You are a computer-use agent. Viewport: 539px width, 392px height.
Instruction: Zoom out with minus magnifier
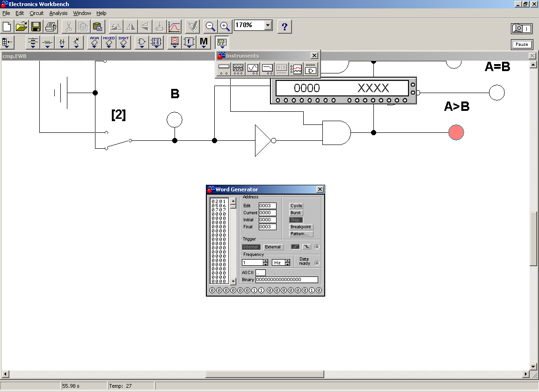(x=210, y=27)
